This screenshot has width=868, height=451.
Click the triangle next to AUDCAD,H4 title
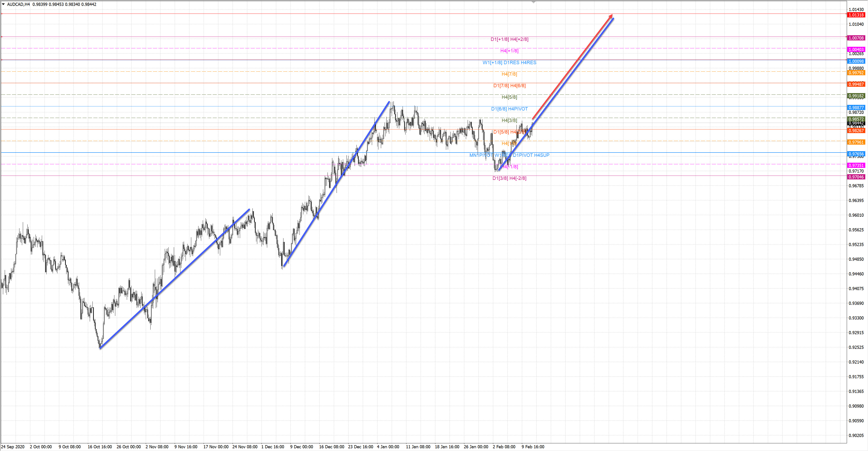3,4
